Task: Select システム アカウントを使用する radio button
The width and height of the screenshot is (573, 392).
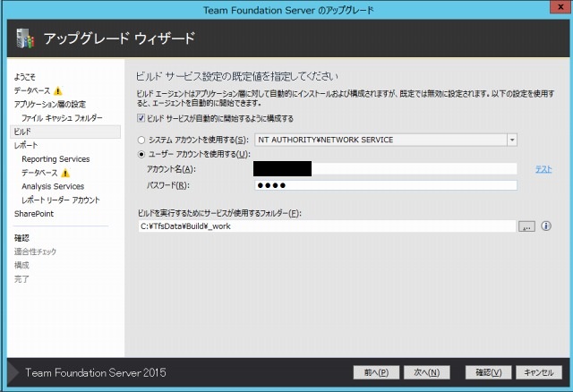Action: 141,140
